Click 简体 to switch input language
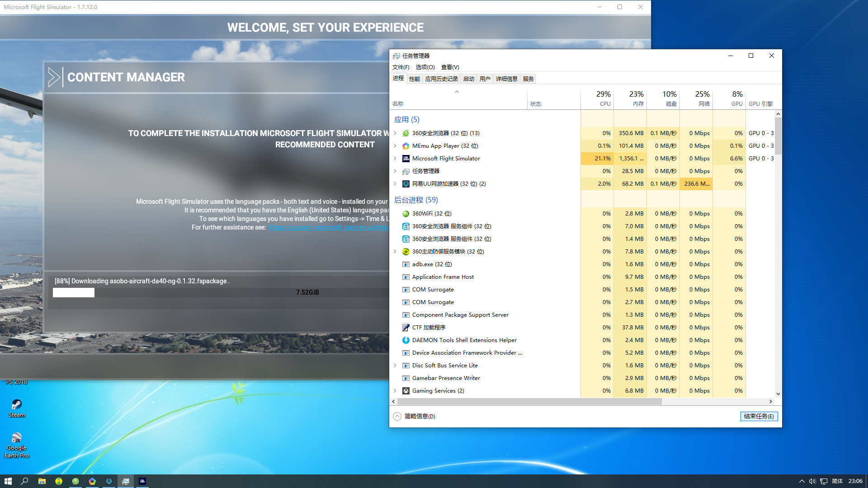 837,481
